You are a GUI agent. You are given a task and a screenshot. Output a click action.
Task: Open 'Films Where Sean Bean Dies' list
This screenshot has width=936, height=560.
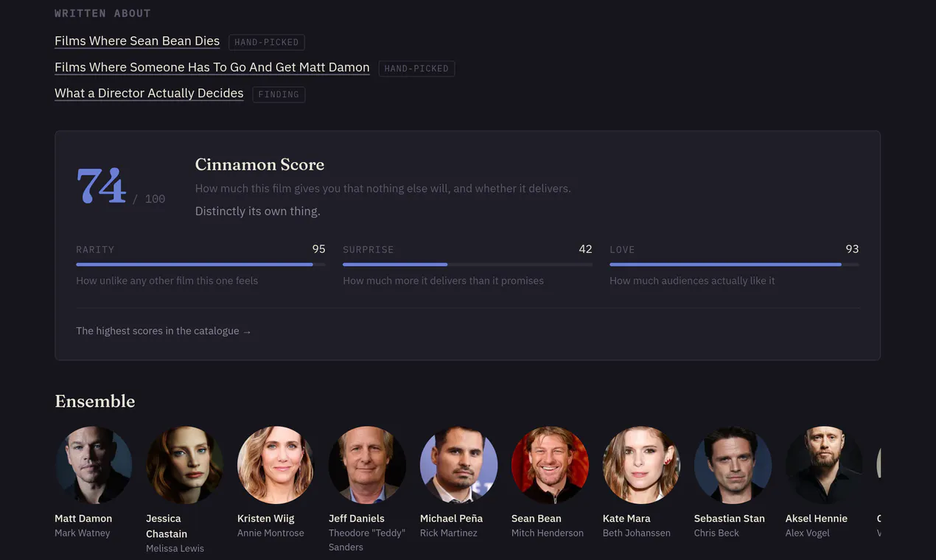(x=137, y=41)
